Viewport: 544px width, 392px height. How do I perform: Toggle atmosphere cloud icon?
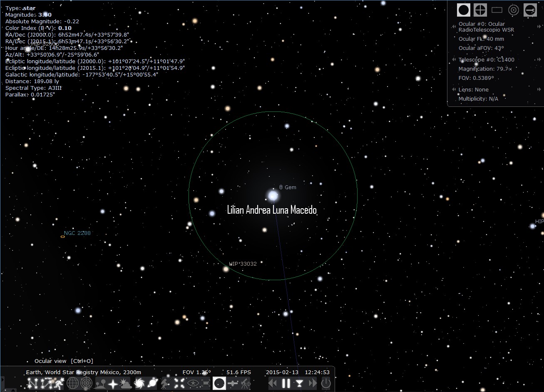(x=126, y=383)
